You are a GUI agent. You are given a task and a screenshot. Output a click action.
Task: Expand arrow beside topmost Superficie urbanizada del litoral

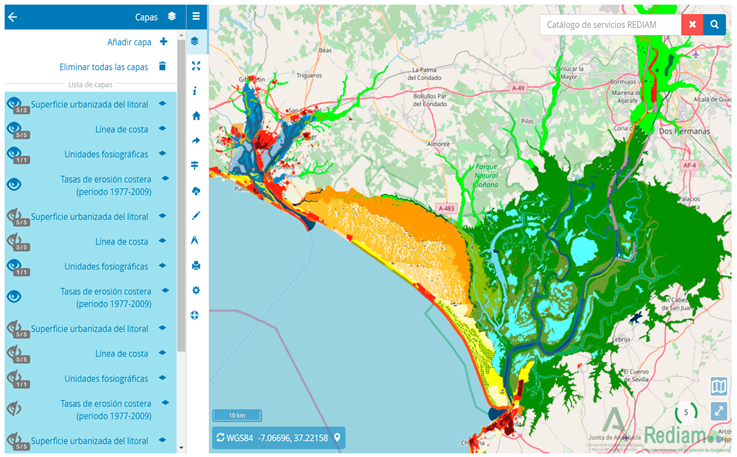[x=163, y=102]
